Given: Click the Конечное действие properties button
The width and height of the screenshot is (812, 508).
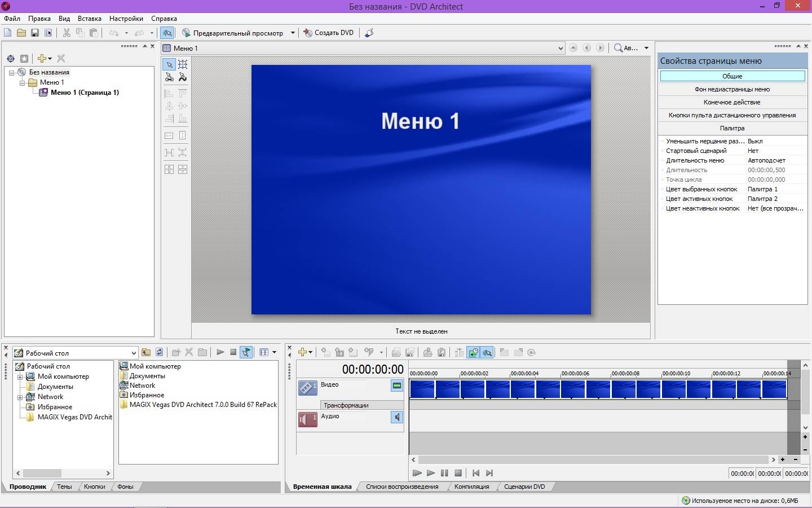Looking at the screenshot, I should point(732,102).
